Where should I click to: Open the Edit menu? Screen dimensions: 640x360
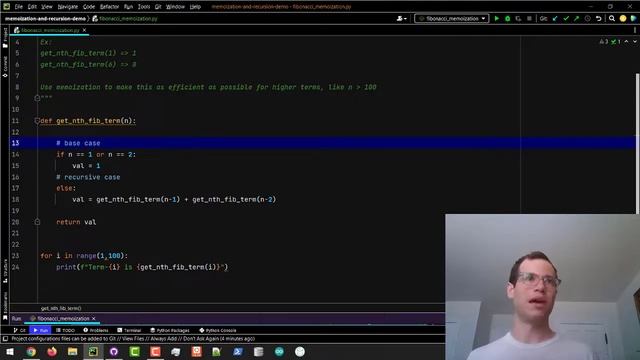click(x=32, y=7)
